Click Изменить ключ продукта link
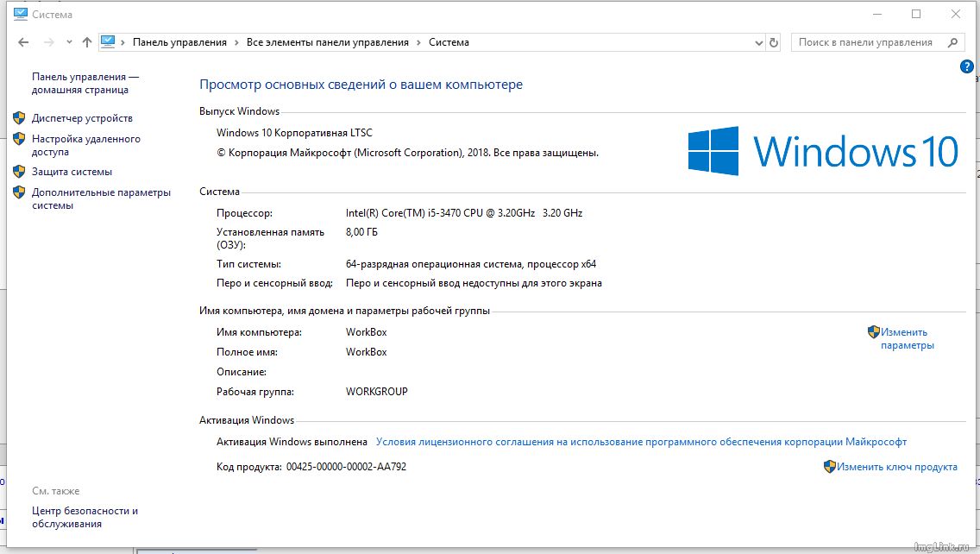The image size is (980, 554). pyautogui.click(x=897, y=467)
